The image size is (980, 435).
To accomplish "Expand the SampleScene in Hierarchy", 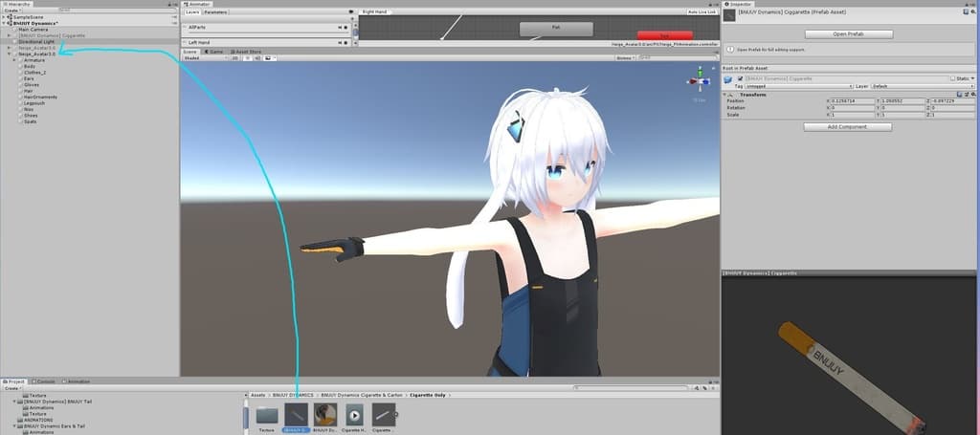I will tap(5, 17).
